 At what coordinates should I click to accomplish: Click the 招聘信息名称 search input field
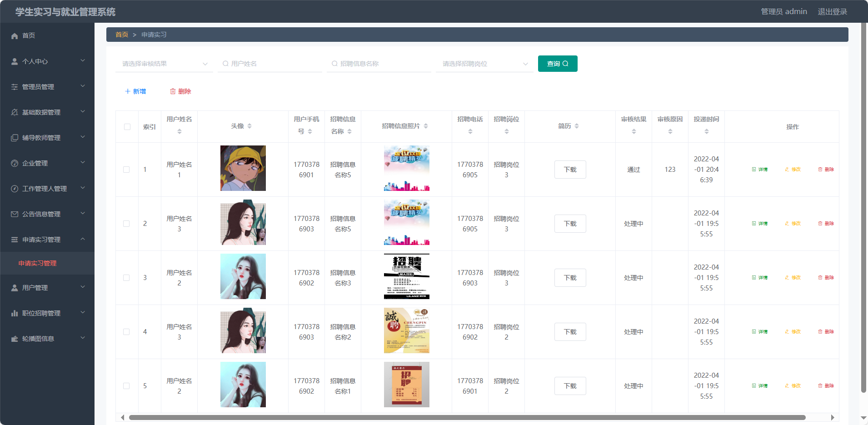tap(379, 64)
